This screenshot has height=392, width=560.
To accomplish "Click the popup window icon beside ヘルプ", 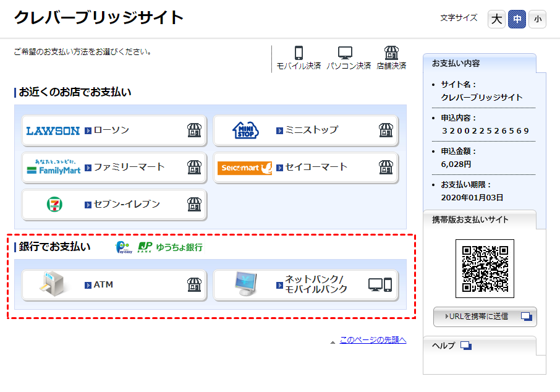I will click(466, 346).
